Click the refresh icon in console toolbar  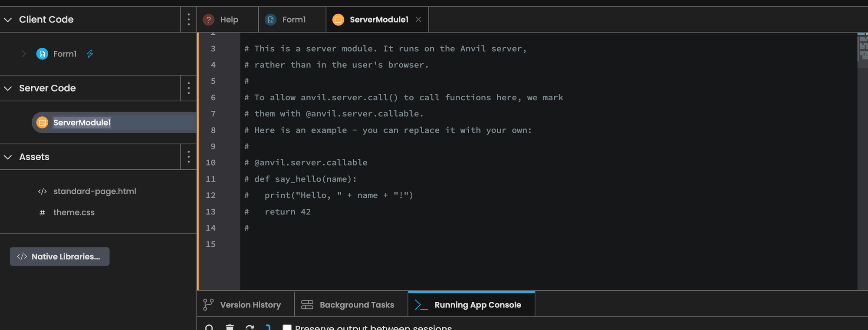pyautogui.click(x=250, y=327)
